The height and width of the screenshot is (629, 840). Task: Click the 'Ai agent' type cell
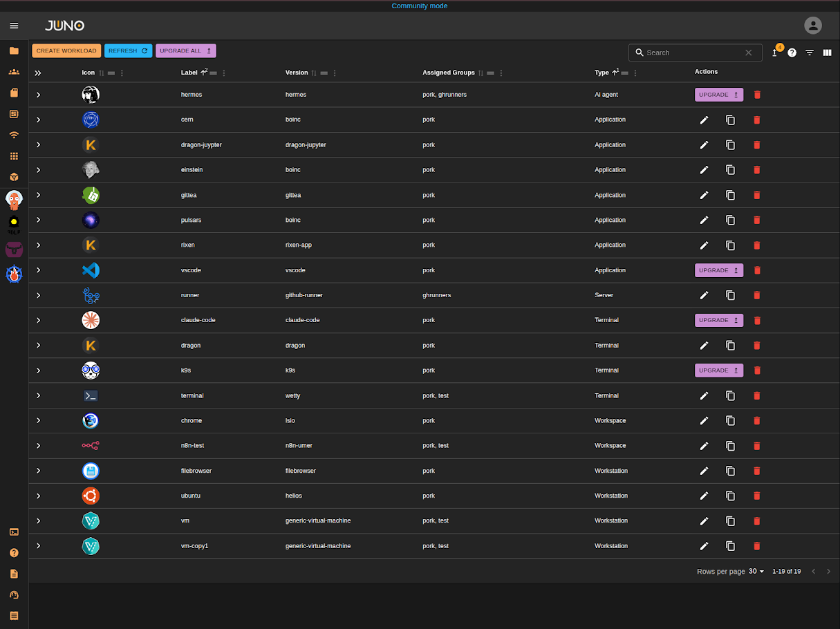tap(608, 95)
